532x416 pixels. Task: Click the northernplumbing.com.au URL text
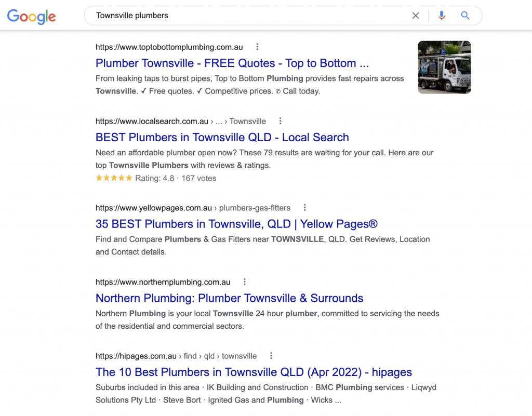pyautogui.click(x=163, y=282)
